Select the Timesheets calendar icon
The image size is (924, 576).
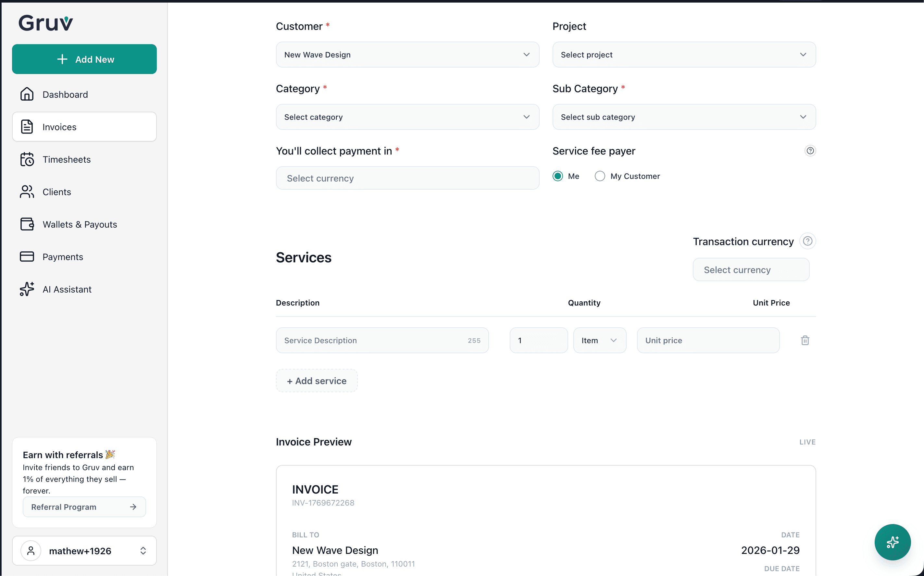pos(27,159)
